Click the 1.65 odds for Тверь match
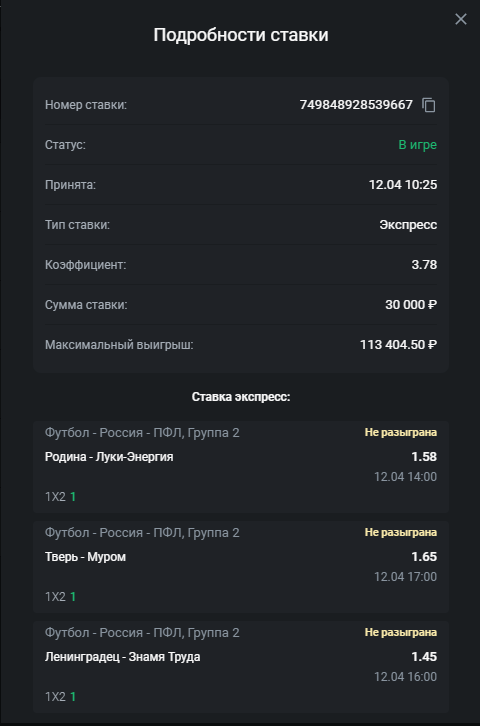 pyautogui.click(x=424, y=557)
